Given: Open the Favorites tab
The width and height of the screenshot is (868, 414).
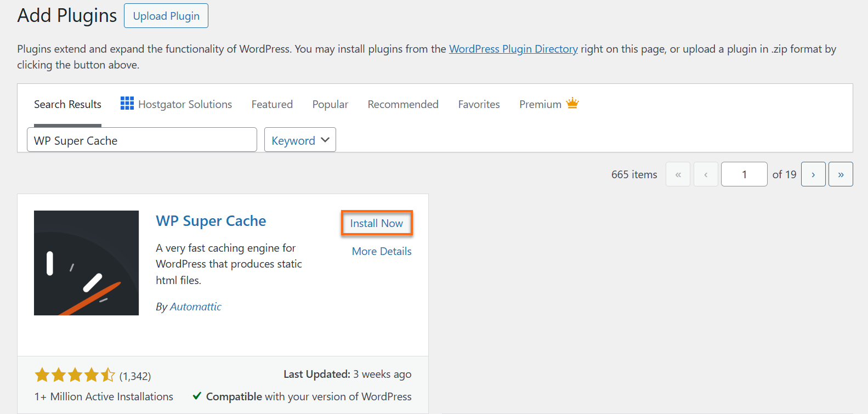Looking at the screenshot, I should pos(479,104).
